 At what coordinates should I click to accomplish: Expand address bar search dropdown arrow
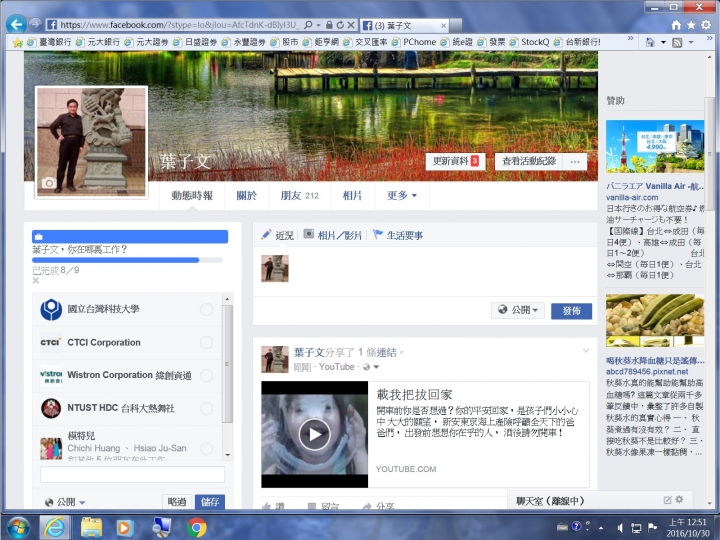point(319,25)
